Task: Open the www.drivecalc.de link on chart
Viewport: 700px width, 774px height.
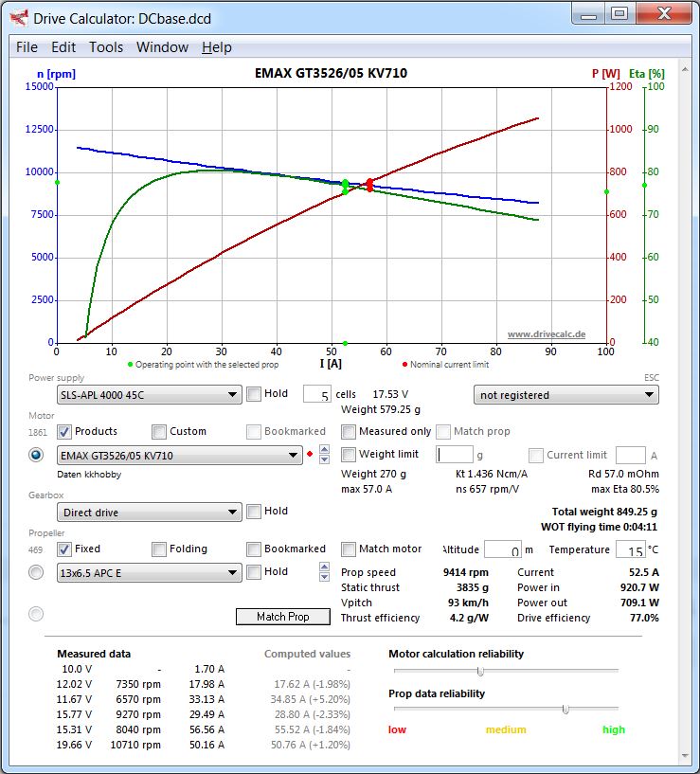Action: [547, 334]
